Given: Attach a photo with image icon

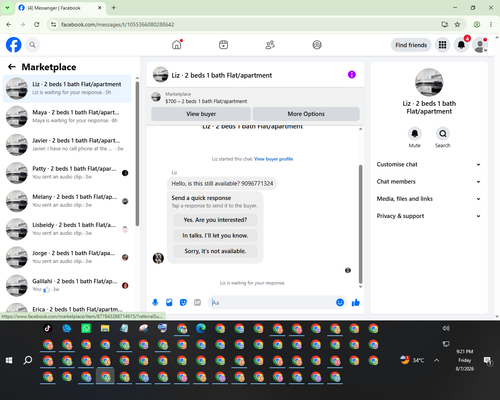Looking at the screenshot, I should (x=169, y=302).
